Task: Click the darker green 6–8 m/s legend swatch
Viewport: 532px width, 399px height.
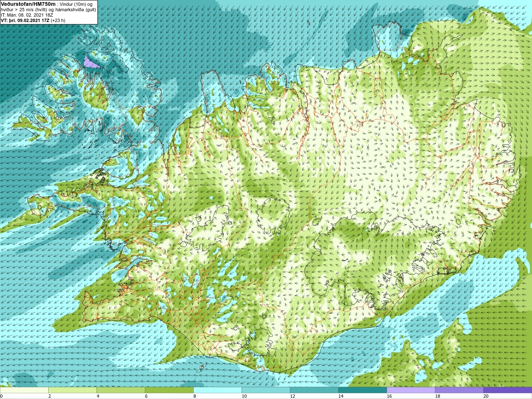Action: coord(169,390)
